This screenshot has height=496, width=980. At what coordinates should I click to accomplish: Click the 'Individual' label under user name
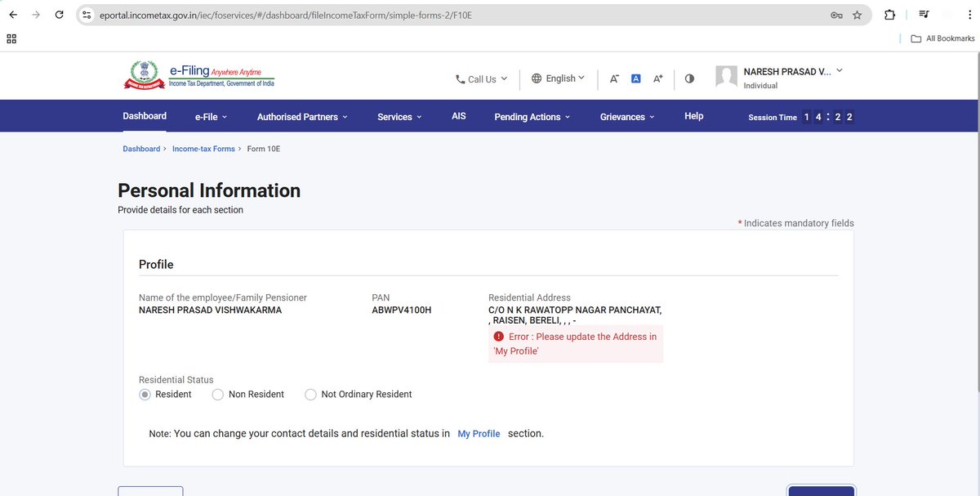click(x=760, y=86)
